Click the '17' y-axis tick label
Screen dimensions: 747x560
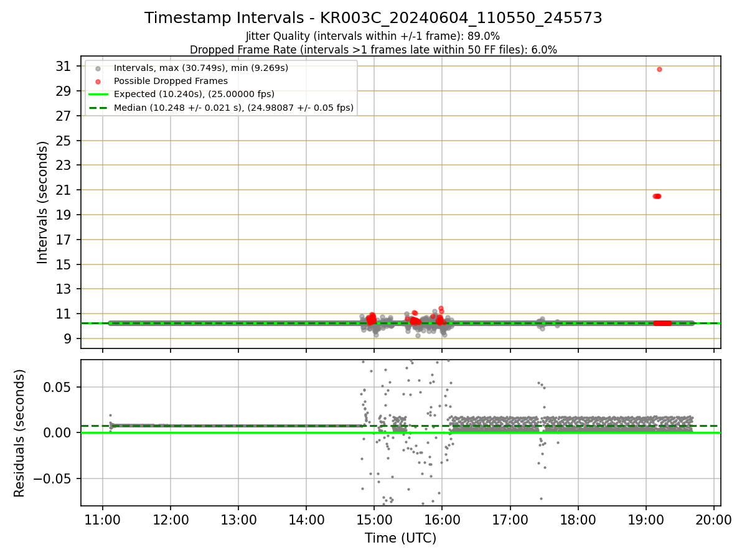tap(63, 240)
